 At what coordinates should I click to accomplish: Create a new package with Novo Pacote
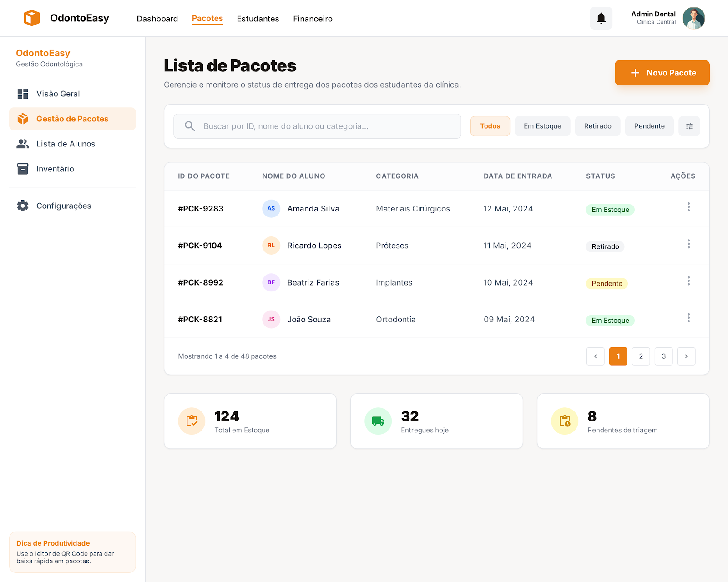coord(662,73)
